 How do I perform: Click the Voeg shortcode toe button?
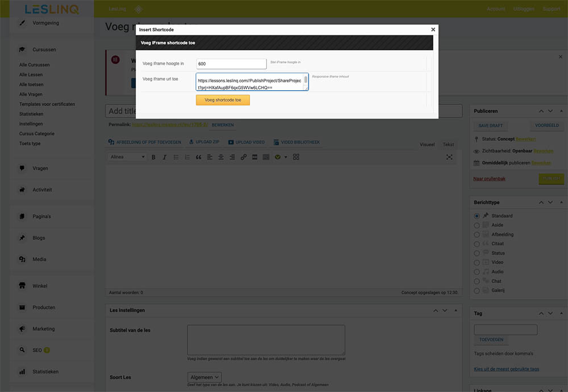coord(223,100)
